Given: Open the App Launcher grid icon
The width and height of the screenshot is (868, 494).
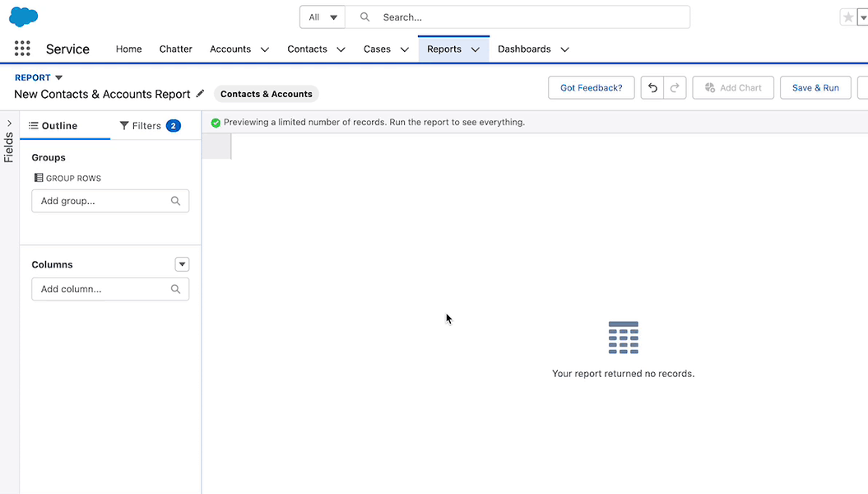Looking at the screenshot, I should [x=22, y=49].
